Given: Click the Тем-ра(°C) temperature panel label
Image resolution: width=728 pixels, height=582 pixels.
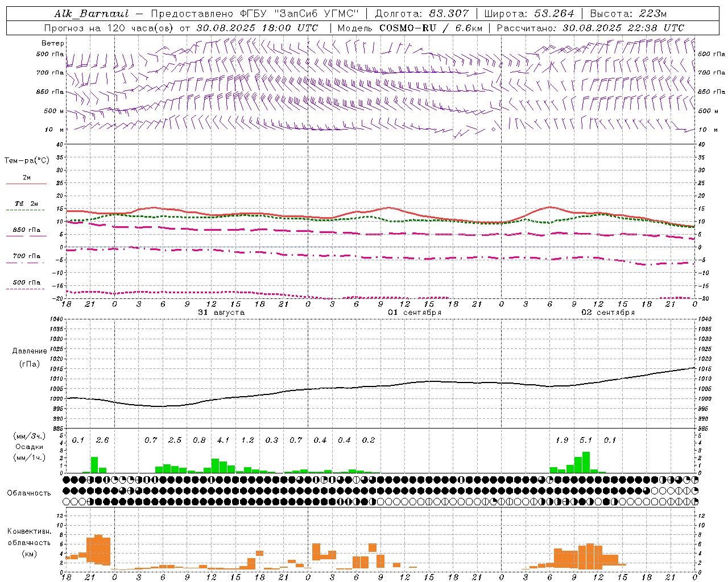Looking at the screenshot, I should 27,161.
